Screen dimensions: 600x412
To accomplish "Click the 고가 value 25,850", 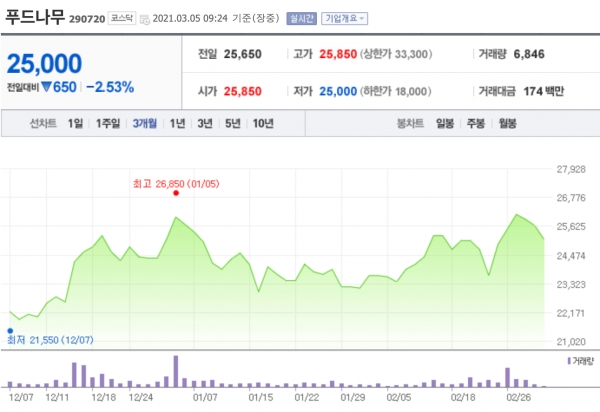I will 338,54.
